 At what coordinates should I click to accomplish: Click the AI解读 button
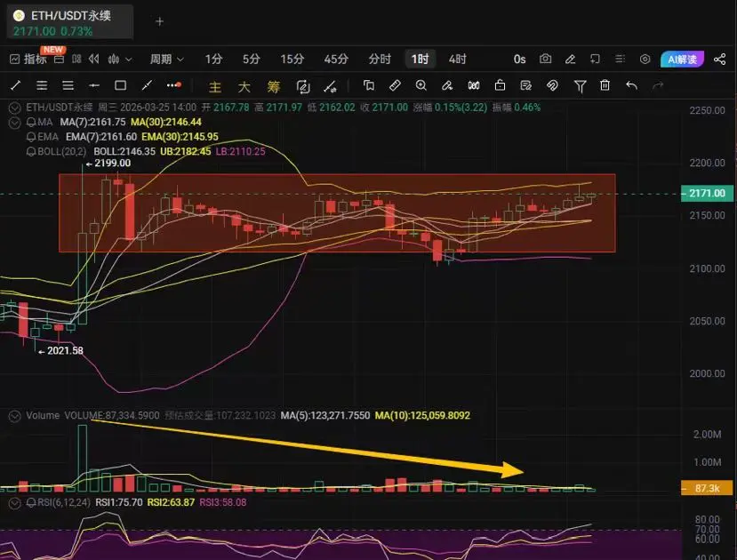pyautogui.click(x=682, y=60)
